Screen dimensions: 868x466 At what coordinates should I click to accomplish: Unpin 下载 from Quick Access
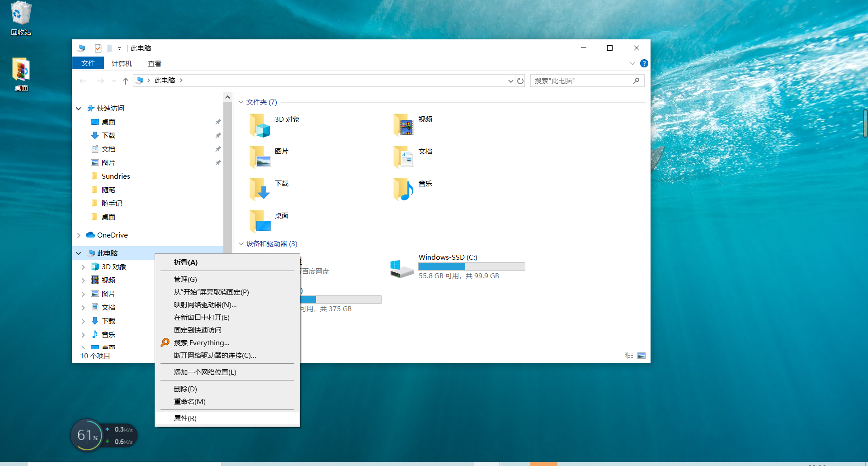click(218, 135)
